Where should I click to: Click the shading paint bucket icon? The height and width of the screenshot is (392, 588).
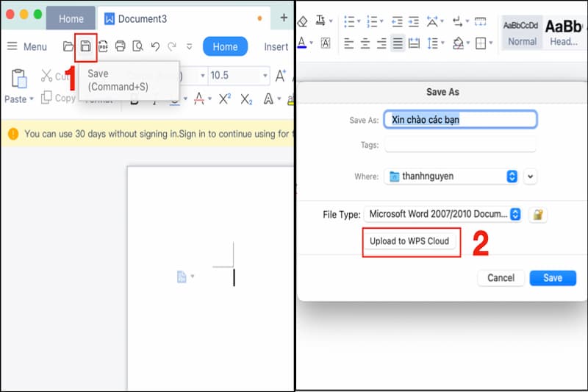tap(458, 43)
